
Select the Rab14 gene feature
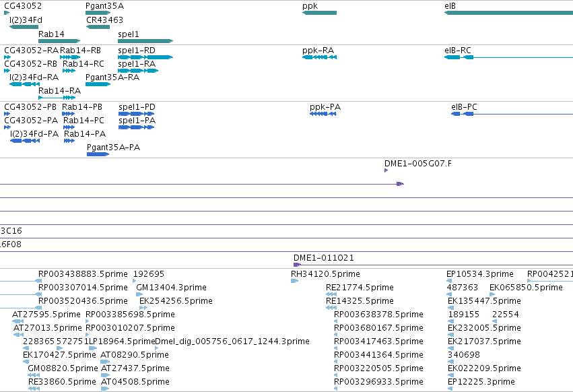click(x=59, y=41)
